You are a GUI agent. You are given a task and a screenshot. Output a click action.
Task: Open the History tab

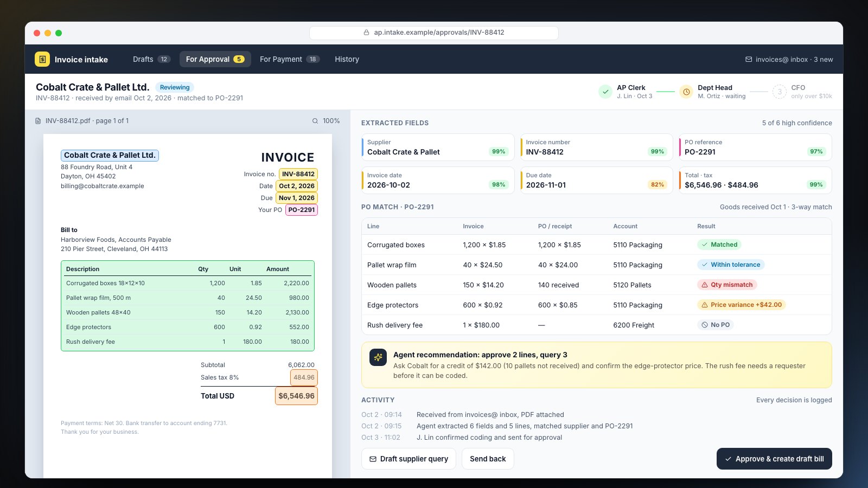click(347, 59)
